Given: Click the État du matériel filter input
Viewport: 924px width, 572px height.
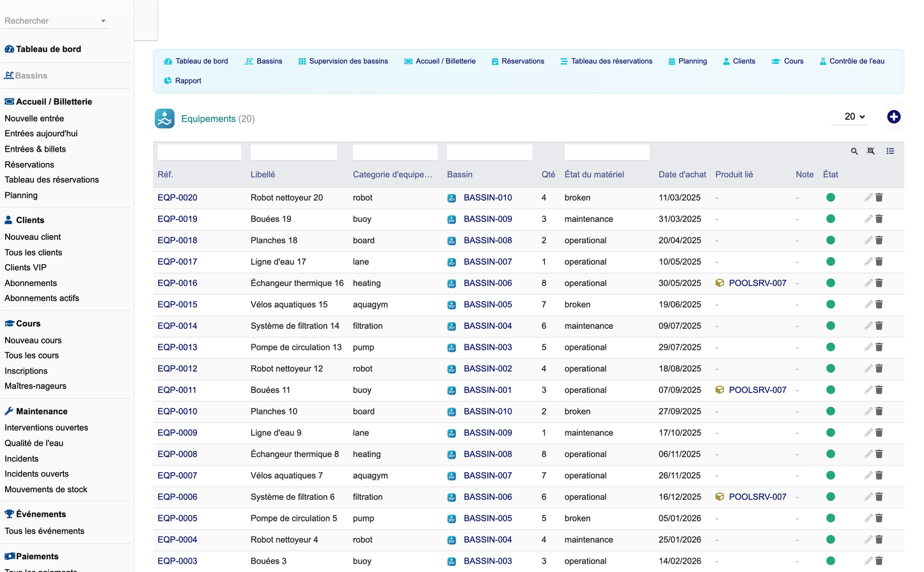Looking at the screenshot, I should (x=607, y=152).
